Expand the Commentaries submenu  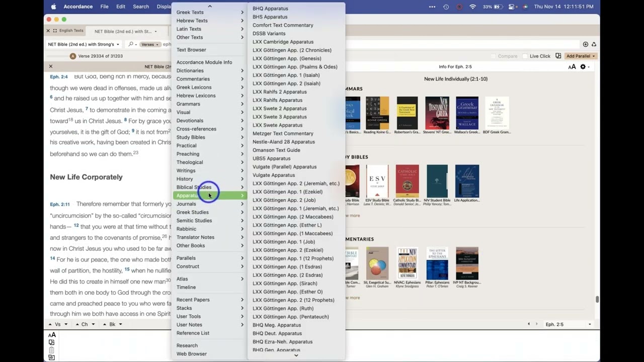click(x=209, y=79)
